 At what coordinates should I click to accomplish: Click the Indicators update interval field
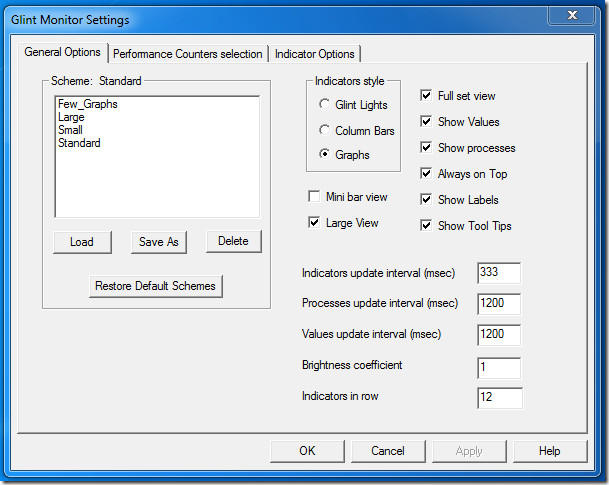[499, 274]
